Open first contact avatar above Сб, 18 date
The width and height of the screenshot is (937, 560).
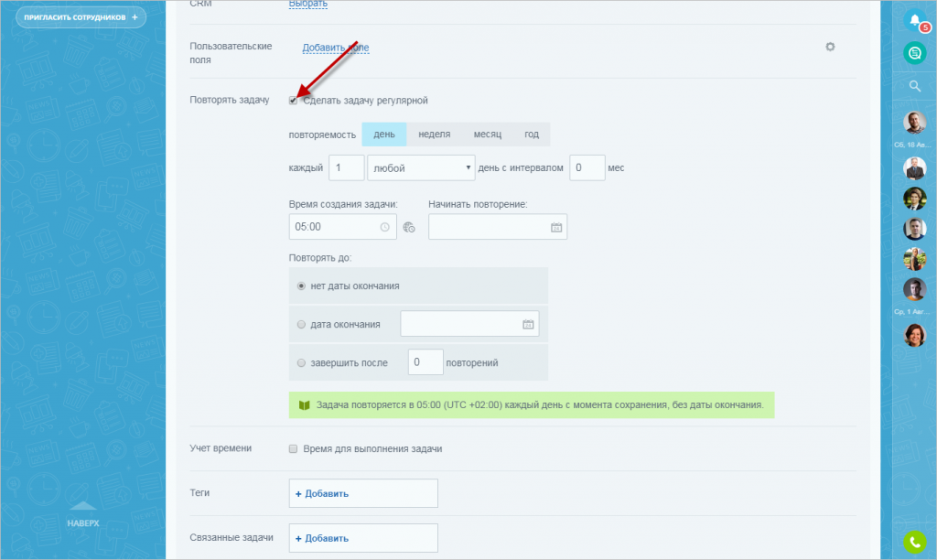pos(915,124)
